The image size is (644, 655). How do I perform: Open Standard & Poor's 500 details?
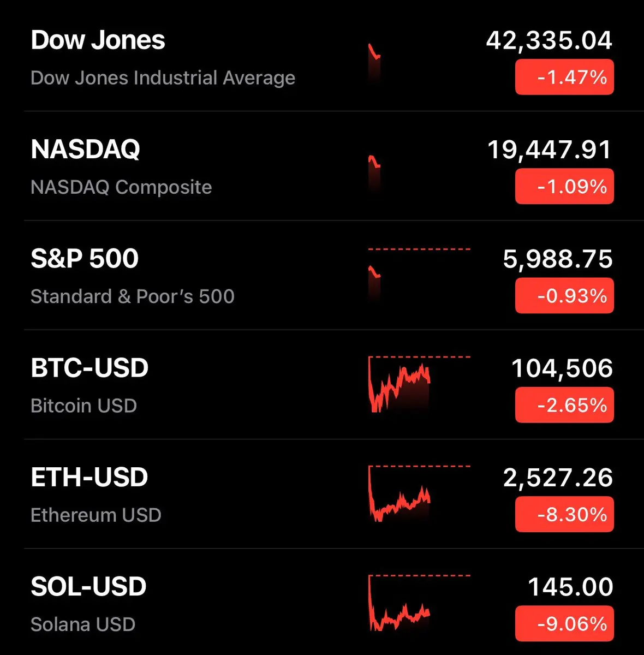(133, 296)
